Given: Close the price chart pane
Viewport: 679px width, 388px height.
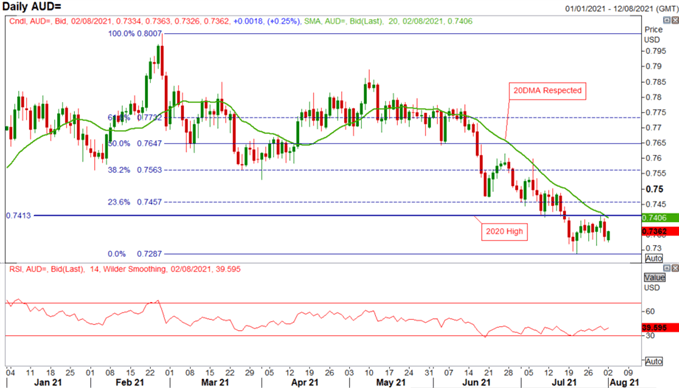Looking at the screenshot, I should pos(675,20).
